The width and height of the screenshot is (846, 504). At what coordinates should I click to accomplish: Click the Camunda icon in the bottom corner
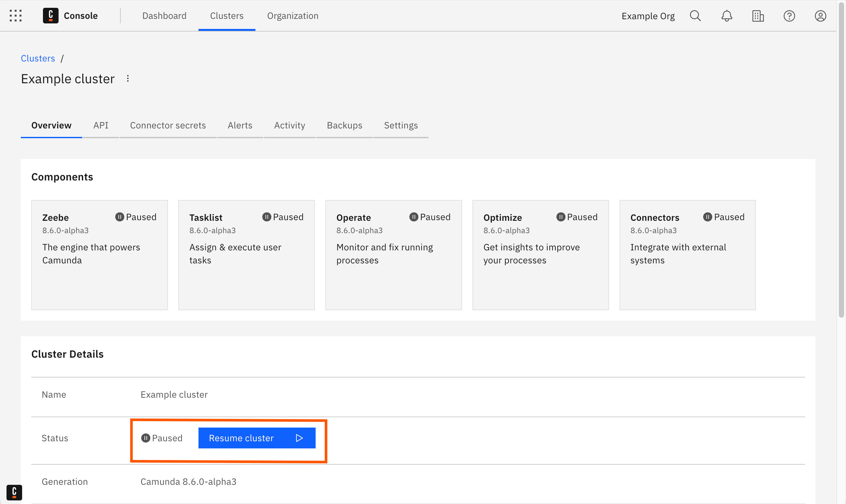point(14,492)
